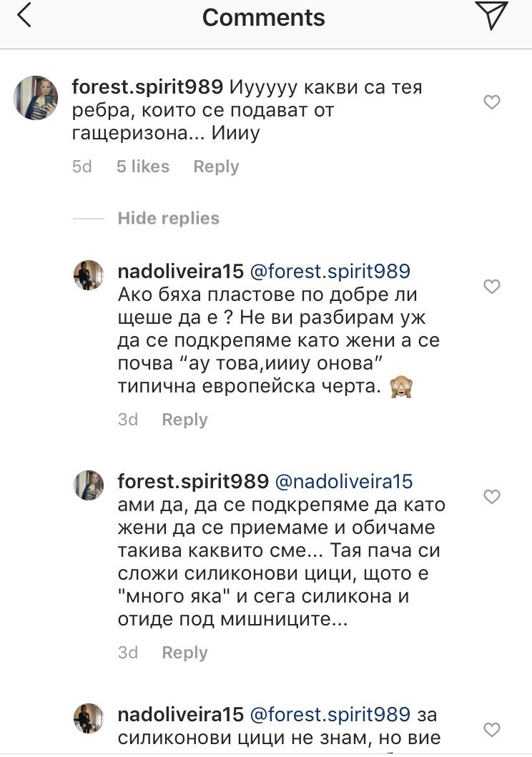Heart the last nadoliveira15 reply
The height and width of the screenshot is (757, 532).
point(492,730)
